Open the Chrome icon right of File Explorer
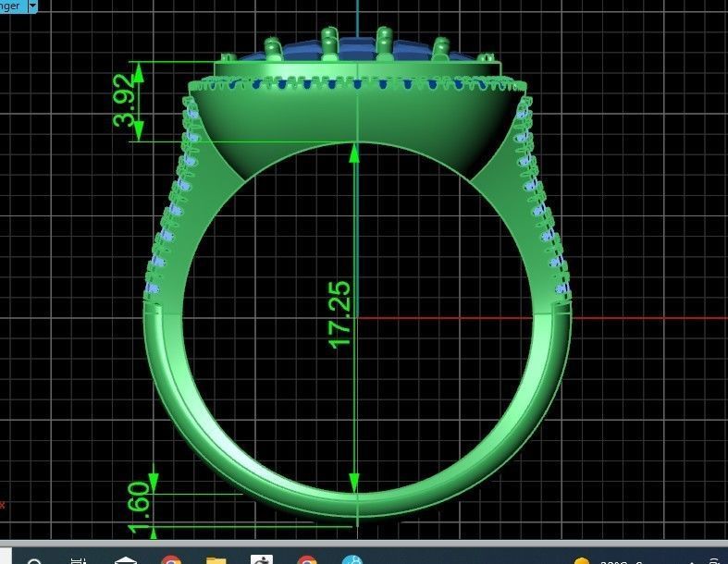 coord(307,559)
